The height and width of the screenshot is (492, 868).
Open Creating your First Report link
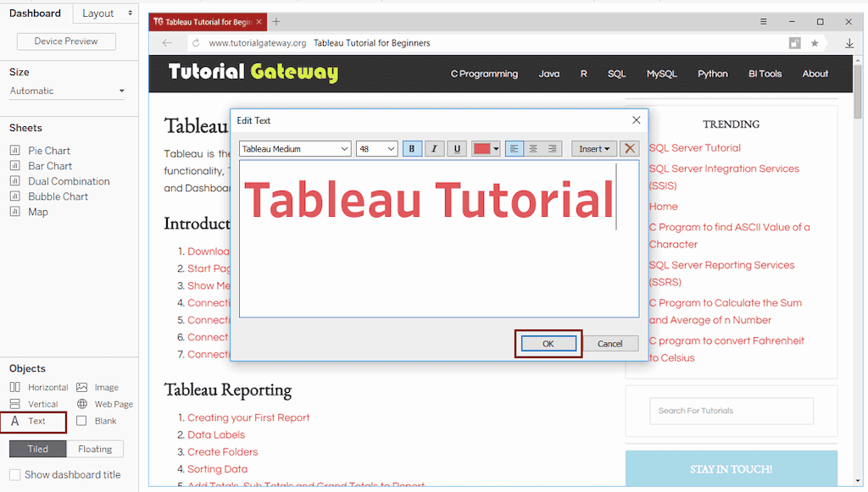point(248,418)
